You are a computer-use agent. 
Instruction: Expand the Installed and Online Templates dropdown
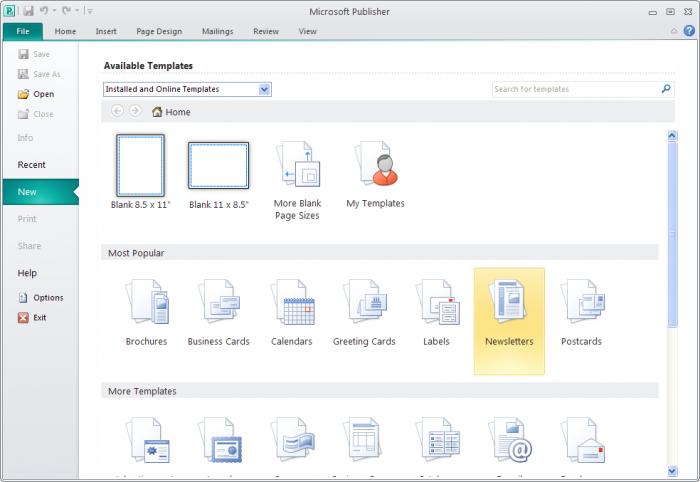tap(264, 89)
